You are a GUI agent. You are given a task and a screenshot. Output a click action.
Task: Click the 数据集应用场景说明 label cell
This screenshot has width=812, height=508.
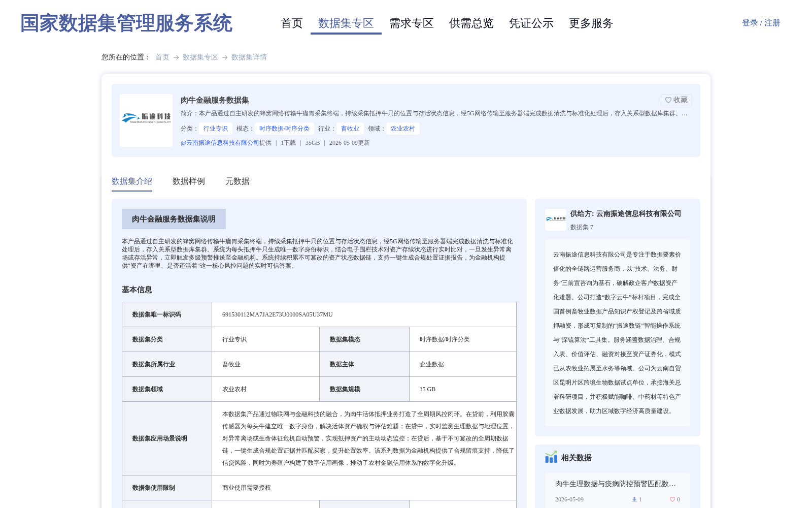tap(167, 438)
